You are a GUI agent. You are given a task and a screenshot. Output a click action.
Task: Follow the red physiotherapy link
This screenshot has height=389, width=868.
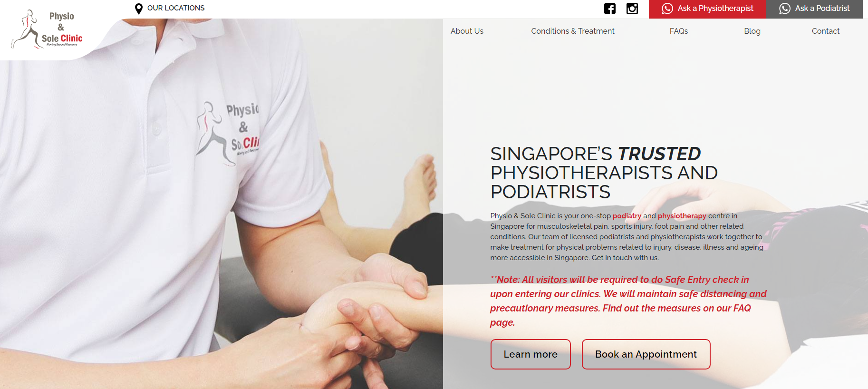682,216
